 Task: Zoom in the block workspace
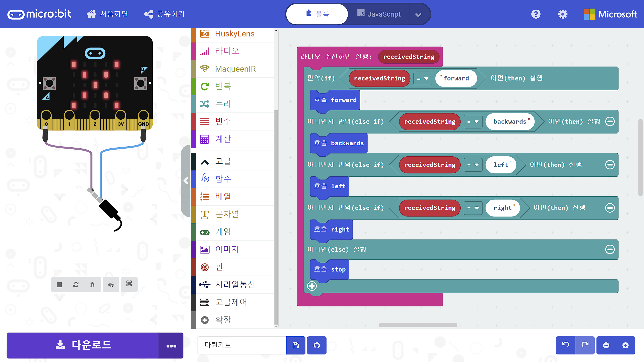coord(625,345)
